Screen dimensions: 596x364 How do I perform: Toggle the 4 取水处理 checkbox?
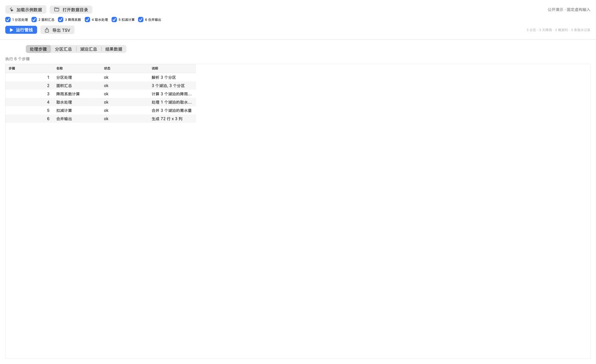[87, 20]
